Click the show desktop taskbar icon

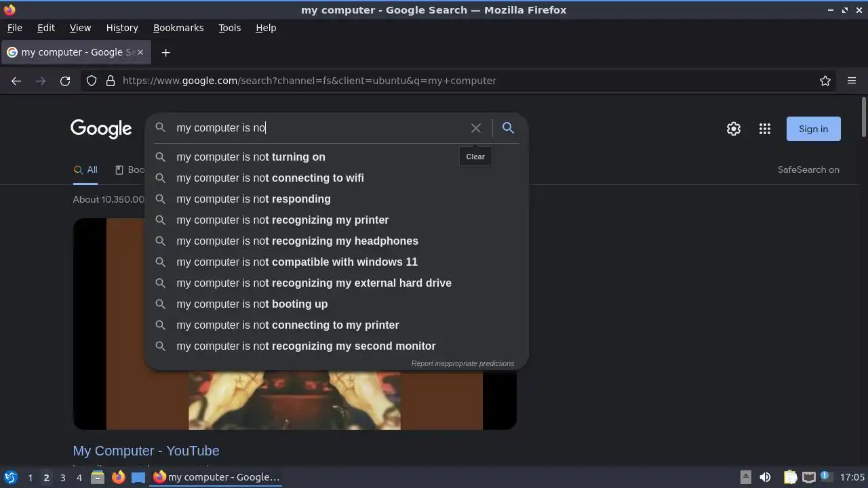point(138,477)
